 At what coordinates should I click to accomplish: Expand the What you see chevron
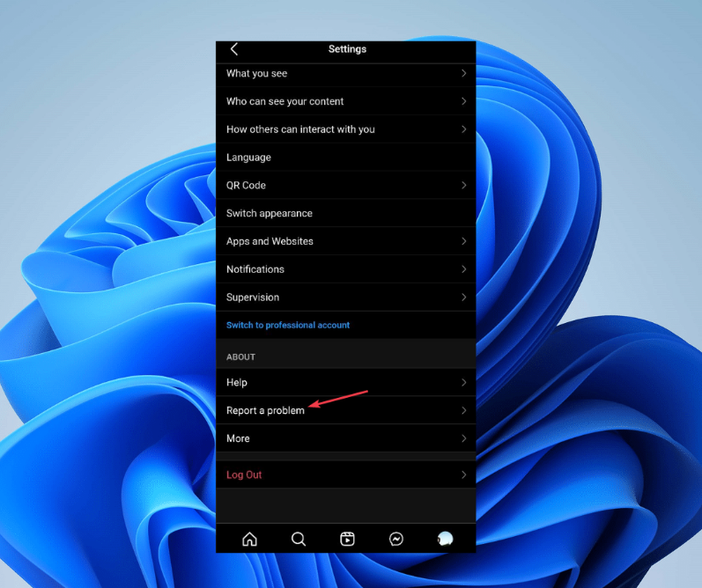tap(464, 73)
